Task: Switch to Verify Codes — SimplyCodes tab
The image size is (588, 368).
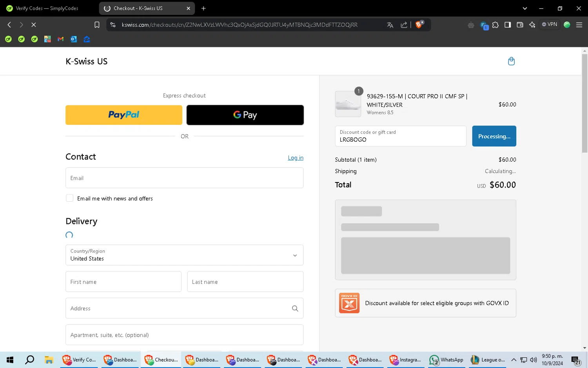Action: click(x=48, y=8)
